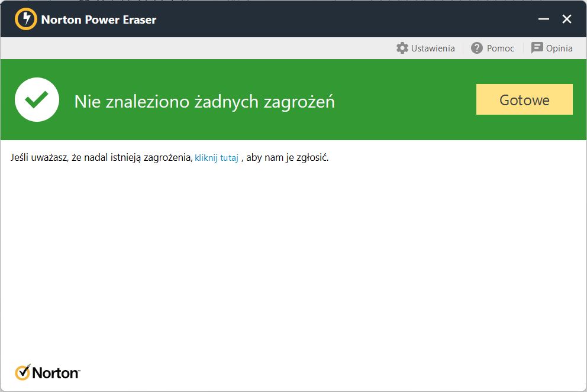Click the 'Norton Power Eraser' title text
This screenshot has height=392, width=587.
[x=98, y=20]
